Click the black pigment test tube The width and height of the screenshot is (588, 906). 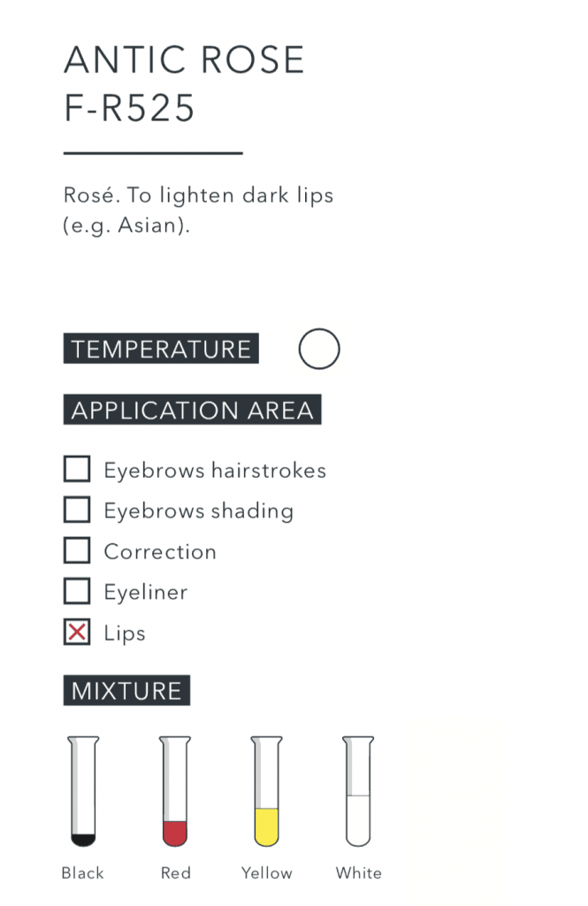click(x=83, y=790)
